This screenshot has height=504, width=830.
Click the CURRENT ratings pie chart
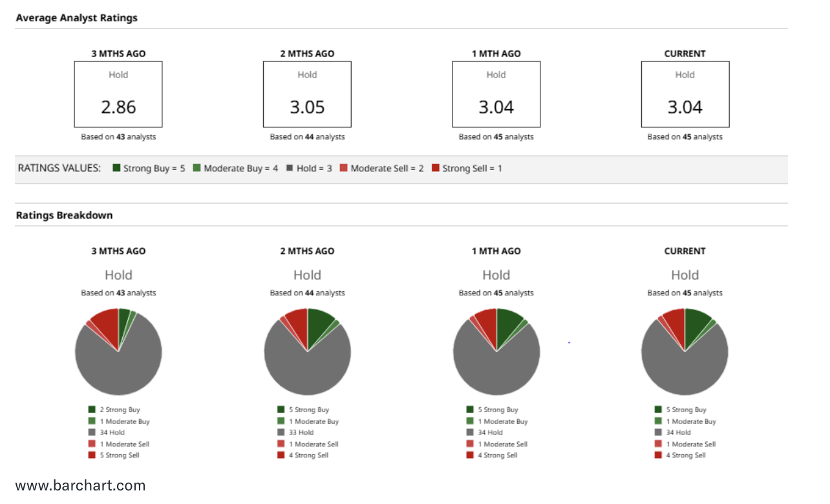coord(685,352)
